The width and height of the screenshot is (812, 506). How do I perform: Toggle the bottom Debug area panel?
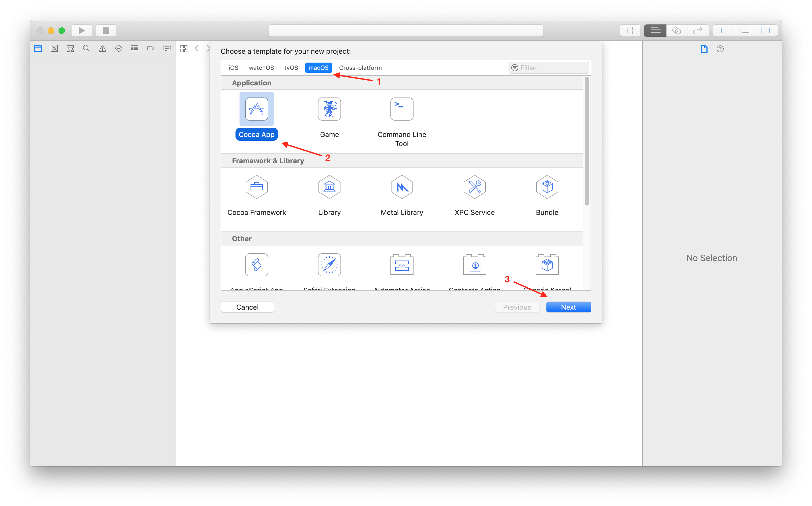point(745,30)
